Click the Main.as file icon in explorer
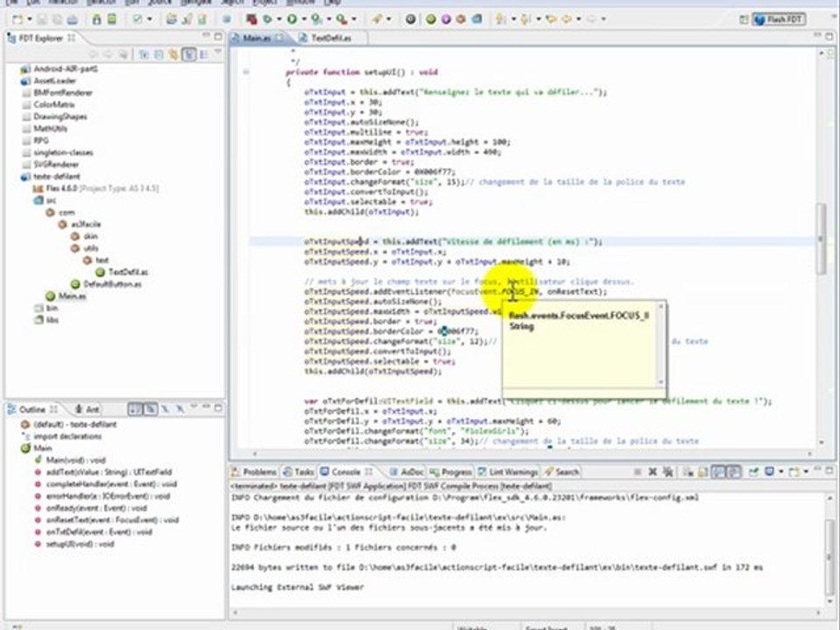 coord(52,296)
